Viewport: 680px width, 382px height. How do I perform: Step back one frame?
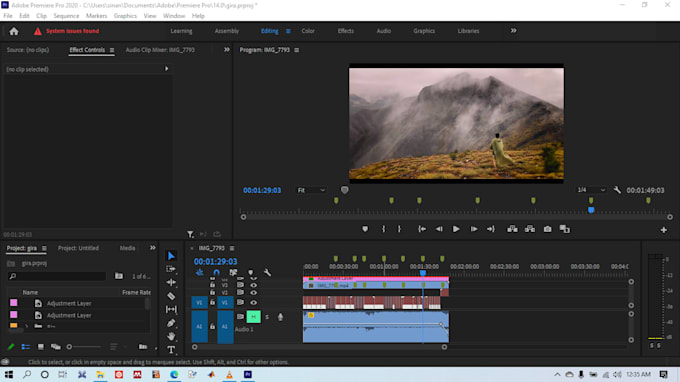coord(439,229)
